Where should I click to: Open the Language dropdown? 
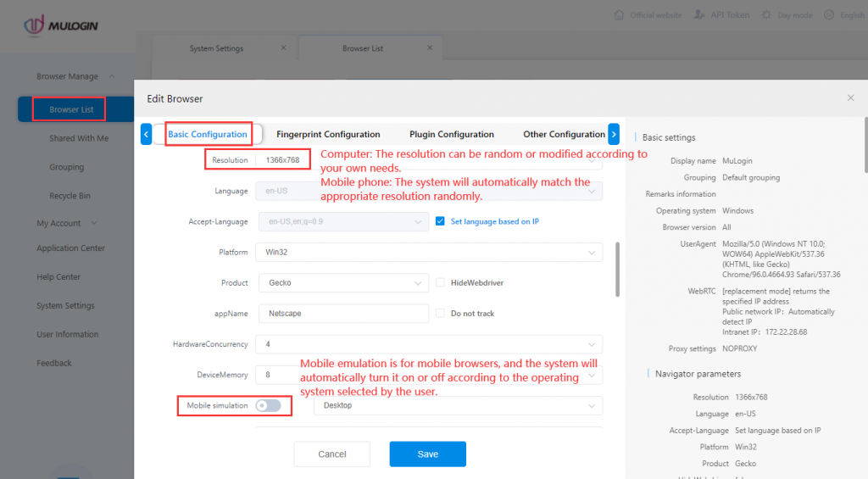(x=429, y=191)
